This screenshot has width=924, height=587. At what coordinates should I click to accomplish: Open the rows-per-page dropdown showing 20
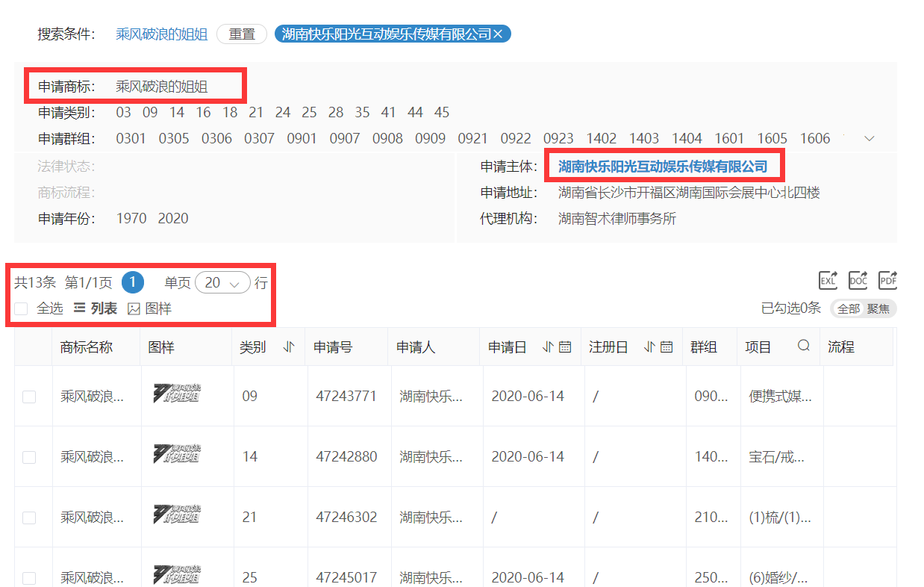pyautogui.click(x=222, y=283)
